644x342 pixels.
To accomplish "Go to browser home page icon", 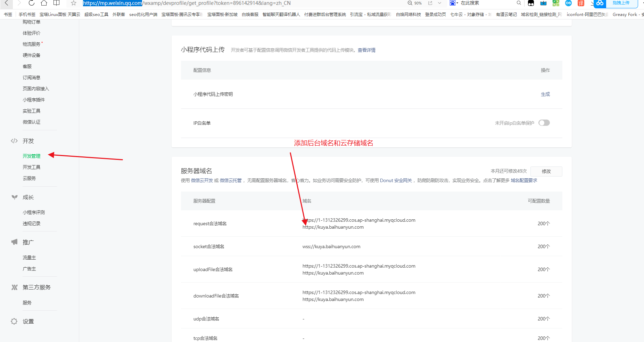I will pyautogui.click(x=44, y=3).
